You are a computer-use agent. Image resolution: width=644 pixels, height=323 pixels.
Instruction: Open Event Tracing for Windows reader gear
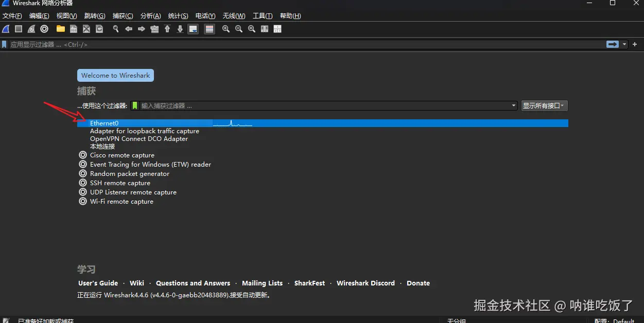(83, 165)
